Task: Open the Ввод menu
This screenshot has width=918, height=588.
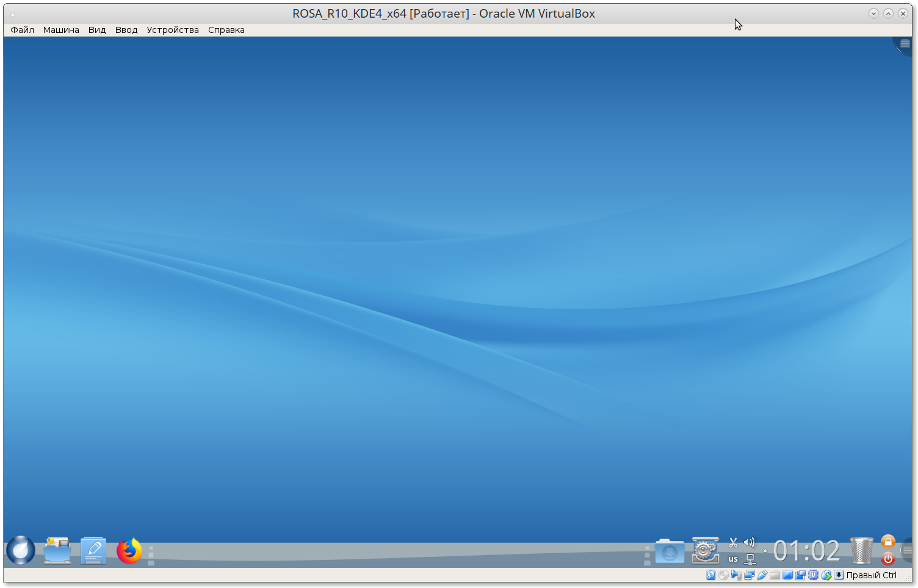Action: tap(126, 30)
